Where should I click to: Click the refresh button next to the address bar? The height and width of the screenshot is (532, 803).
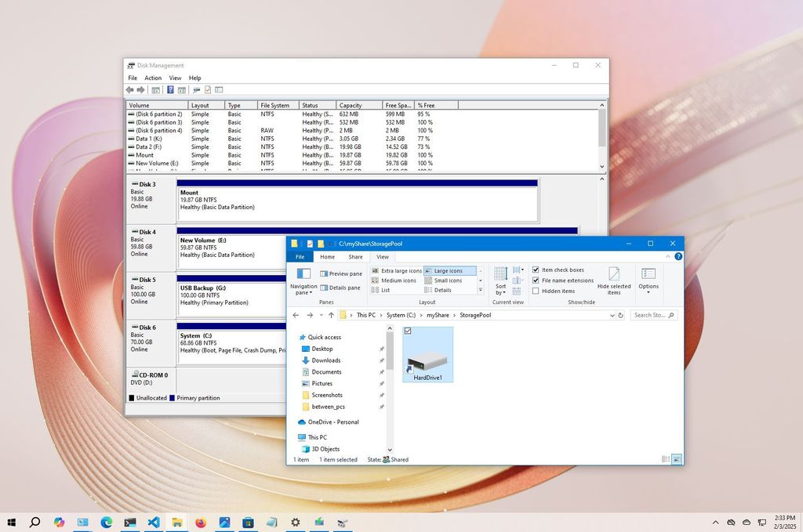pos(622,315)
